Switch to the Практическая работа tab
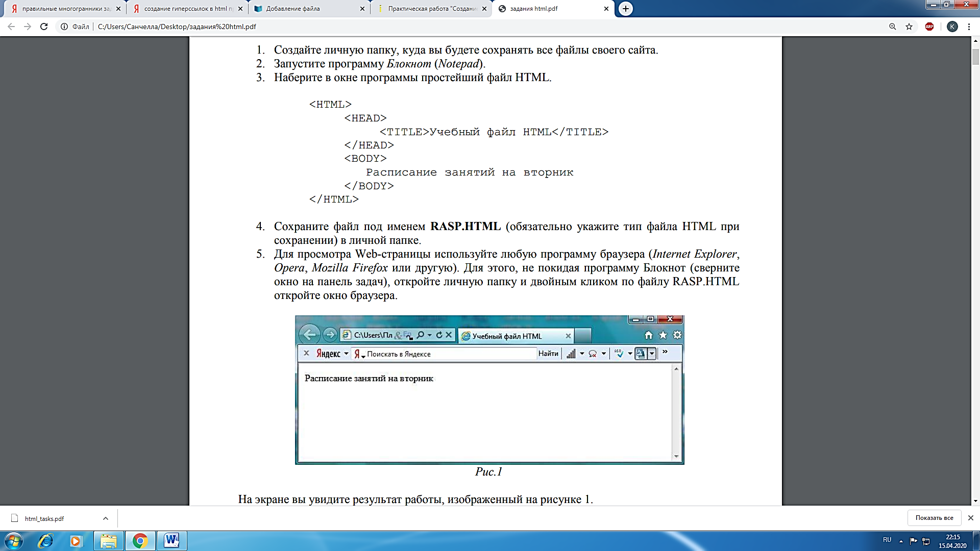 (431, 9)
